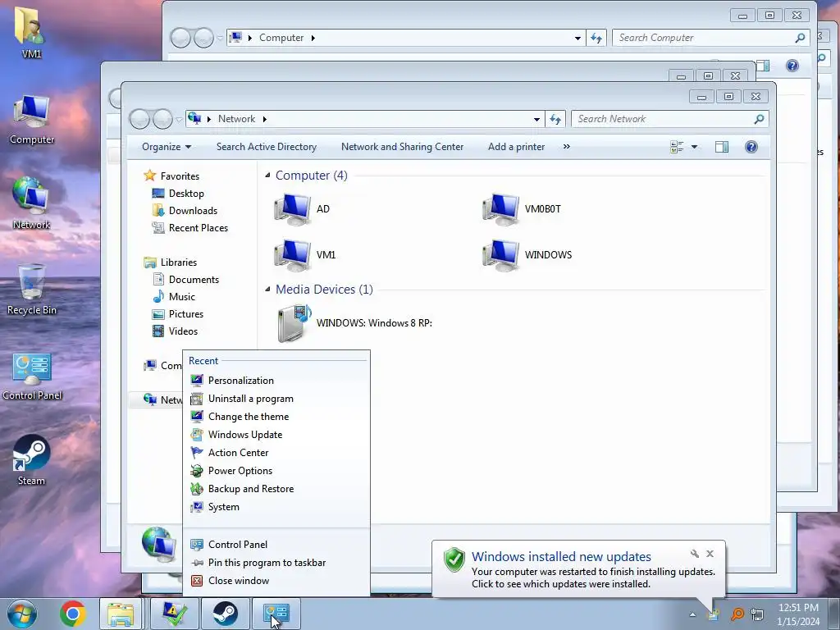Select the WINDOWS media device icon
This screenshot has height=630, width=840.
(294, 323)
